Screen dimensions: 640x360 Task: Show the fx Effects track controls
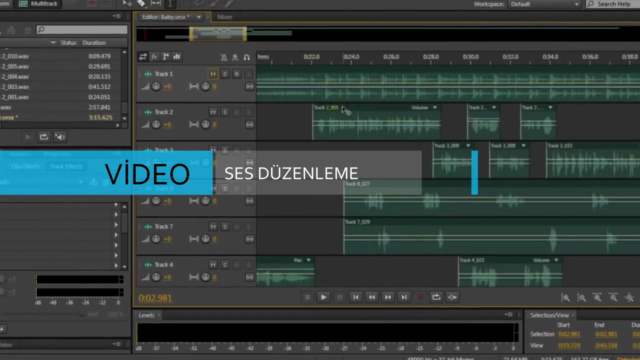point(154,57)
